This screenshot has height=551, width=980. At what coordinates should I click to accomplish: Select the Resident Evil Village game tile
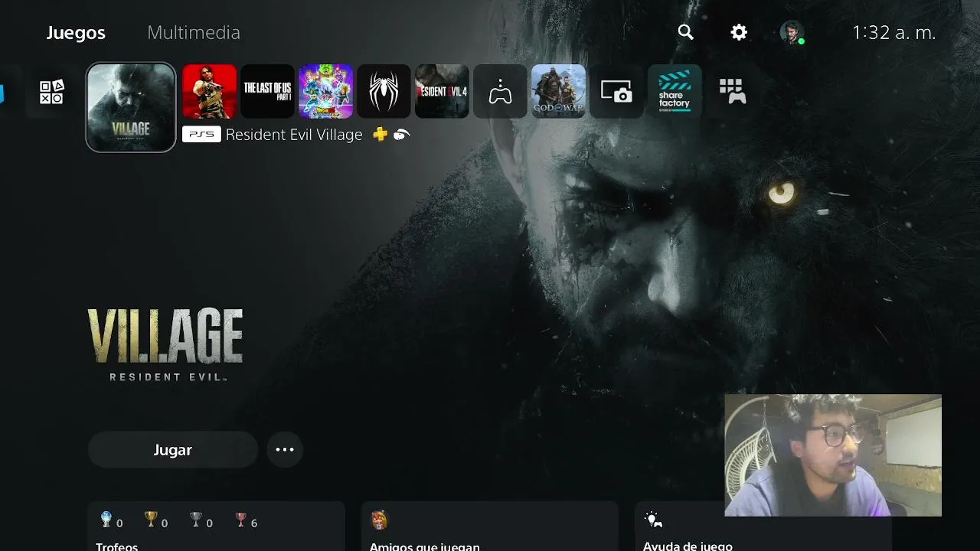tap(131, 107)
